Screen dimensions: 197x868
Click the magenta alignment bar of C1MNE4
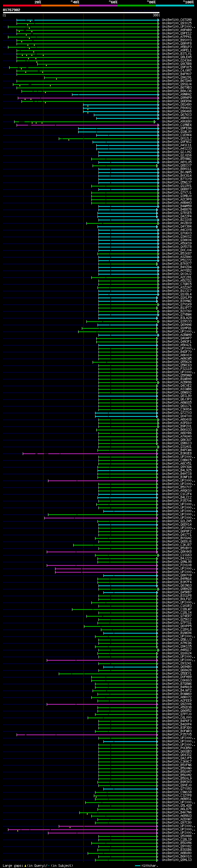(88, 125)
